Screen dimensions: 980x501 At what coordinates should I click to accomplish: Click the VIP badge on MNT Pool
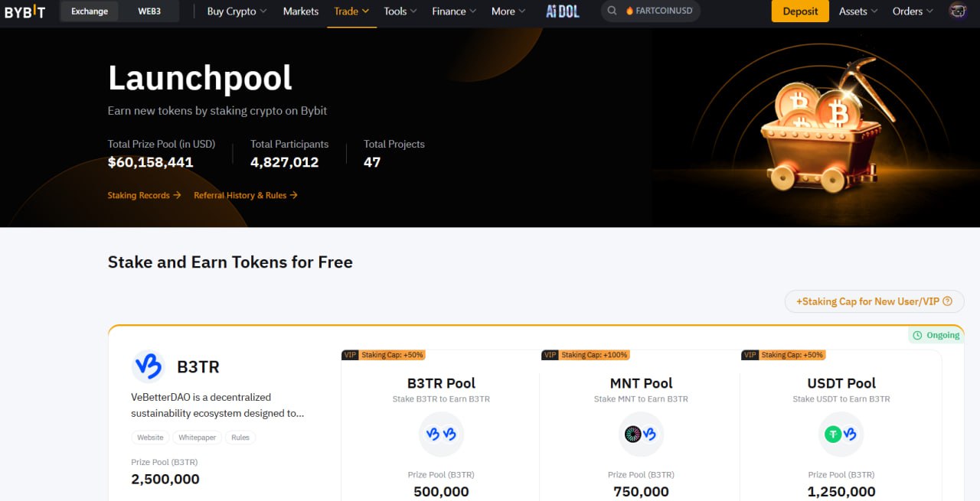pos(550,355)
